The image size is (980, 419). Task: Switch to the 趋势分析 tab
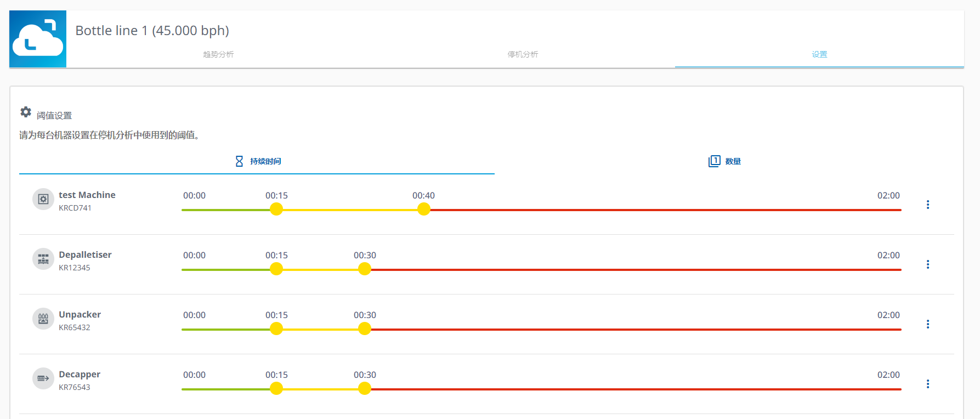click(218, 54)
